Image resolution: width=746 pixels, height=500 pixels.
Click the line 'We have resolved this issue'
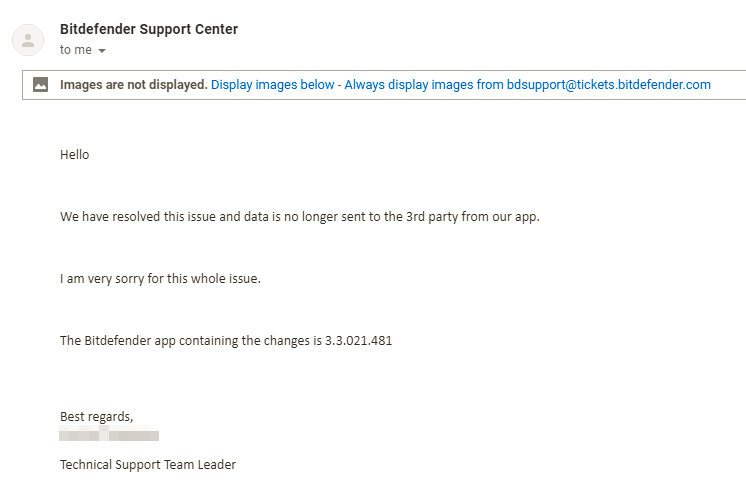(300, 217)
